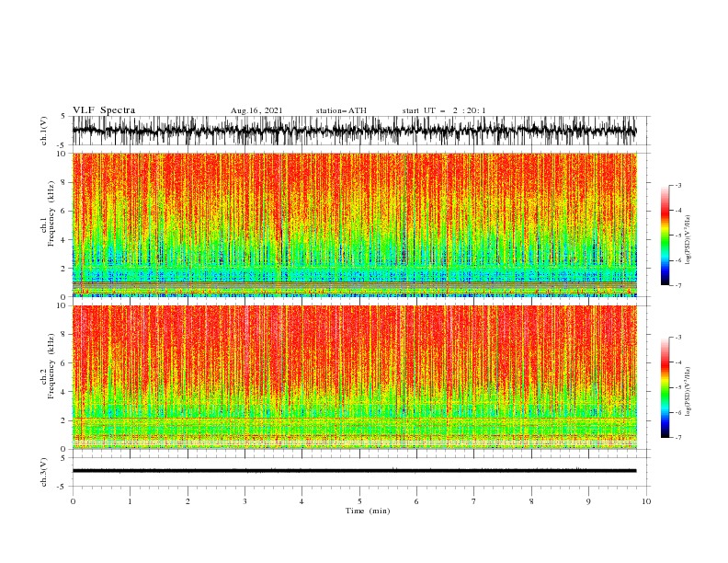Screen dimensions: 728x563
Task: Click the '-3' value on upper color bar
Action: tap(677, 185)
